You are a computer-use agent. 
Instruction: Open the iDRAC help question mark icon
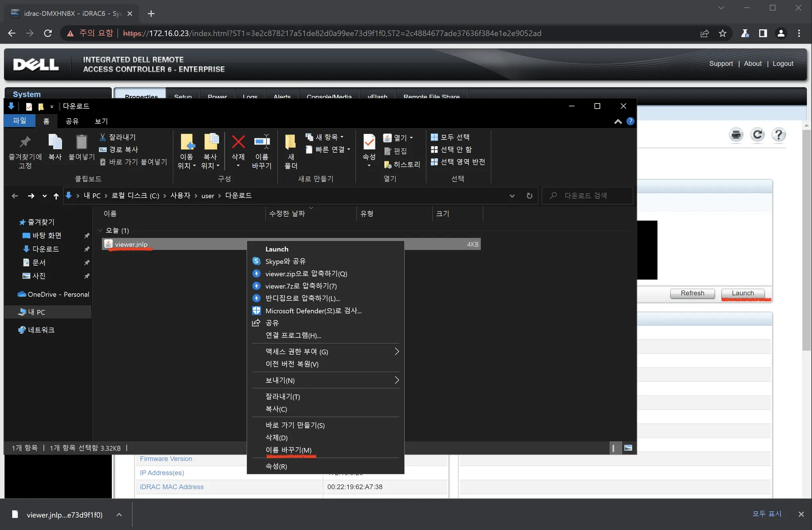[x=779, y=135]
